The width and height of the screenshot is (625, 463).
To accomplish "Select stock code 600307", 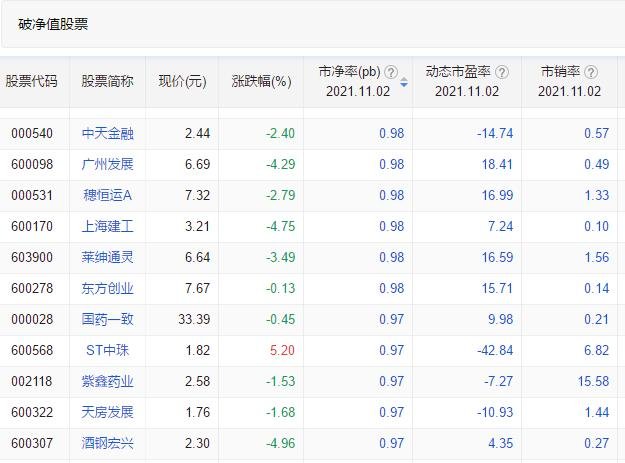I will click(32, 443).
